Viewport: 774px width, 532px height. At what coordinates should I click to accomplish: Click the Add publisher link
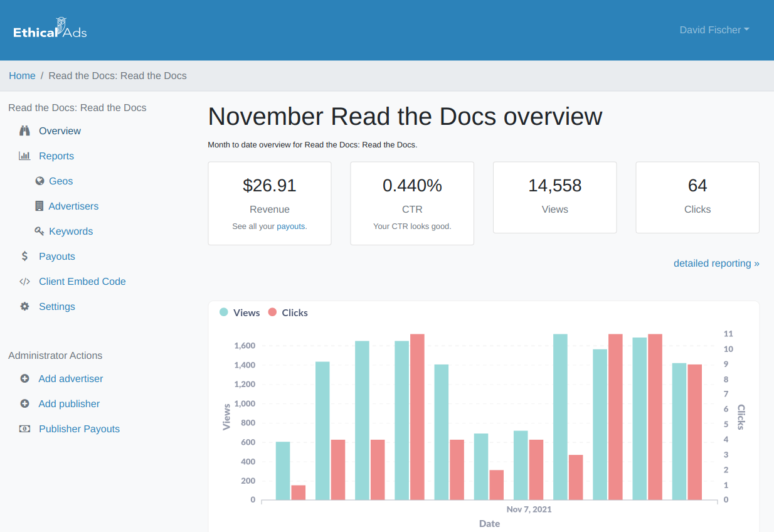pyautogui.click(x=69, y=404)
